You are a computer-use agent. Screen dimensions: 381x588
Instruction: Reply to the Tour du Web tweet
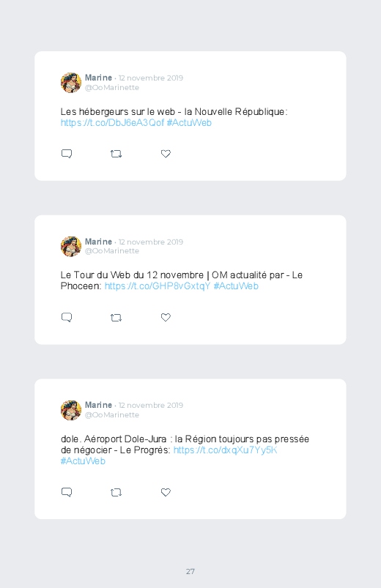coord(67,318)
